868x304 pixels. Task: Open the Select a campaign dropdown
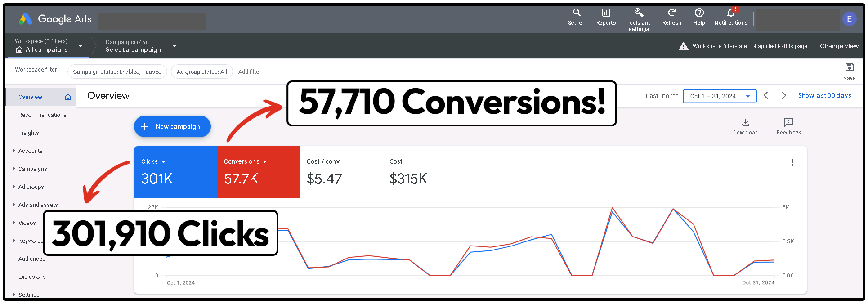click(x=174, y=46)
